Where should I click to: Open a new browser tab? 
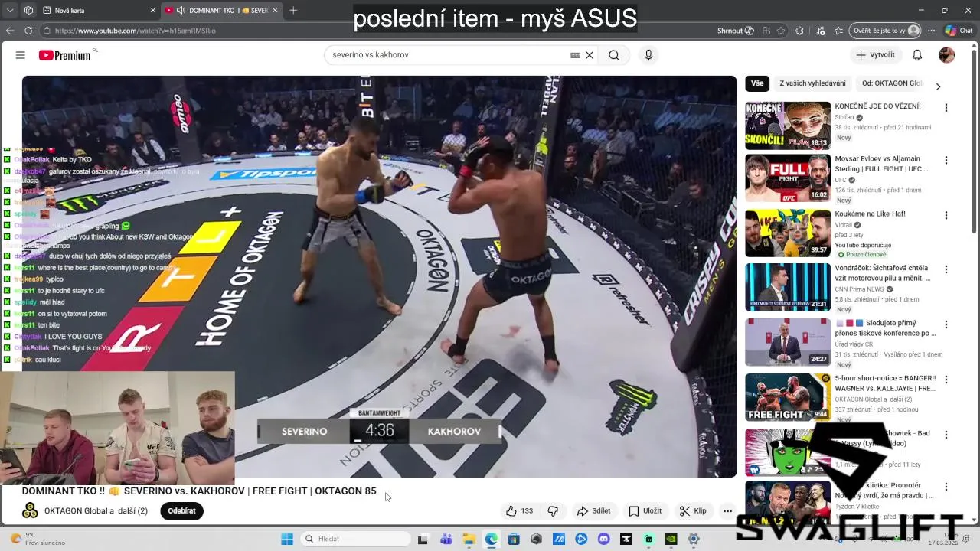[x=293, y=11]
